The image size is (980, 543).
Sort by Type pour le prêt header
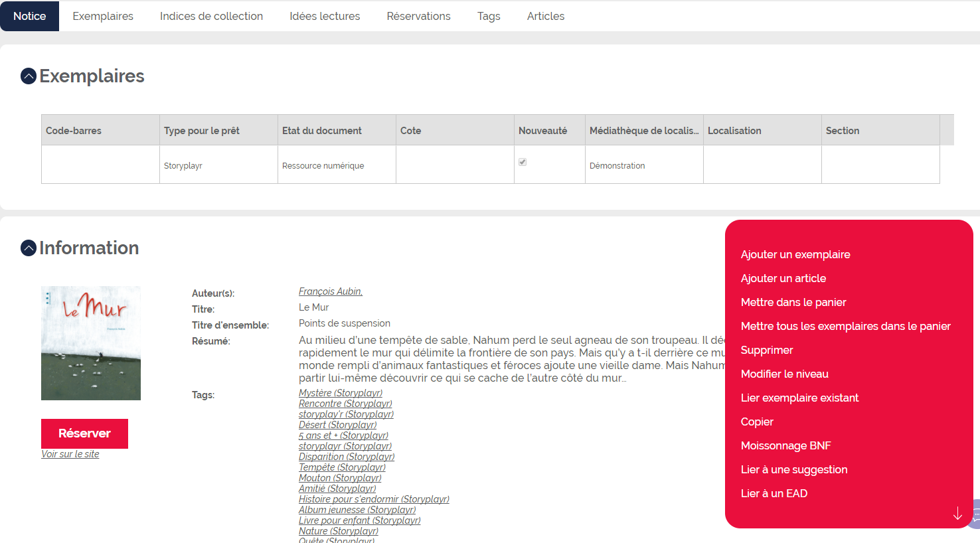tap(218, 130)
